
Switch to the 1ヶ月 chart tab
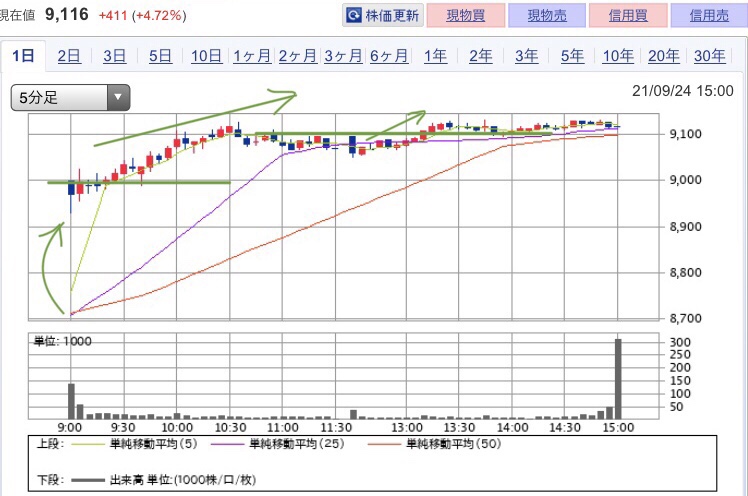click(252, 56)
